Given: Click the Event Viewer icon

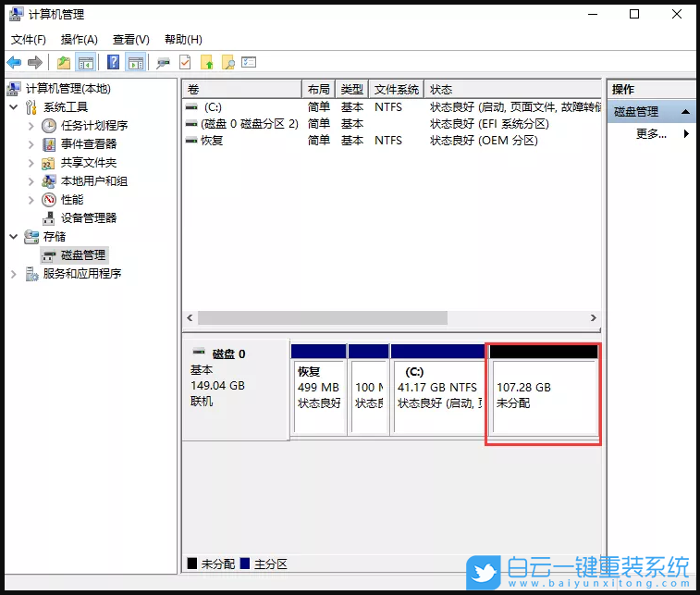Looking at the screenshot, I should pos(49,144).
